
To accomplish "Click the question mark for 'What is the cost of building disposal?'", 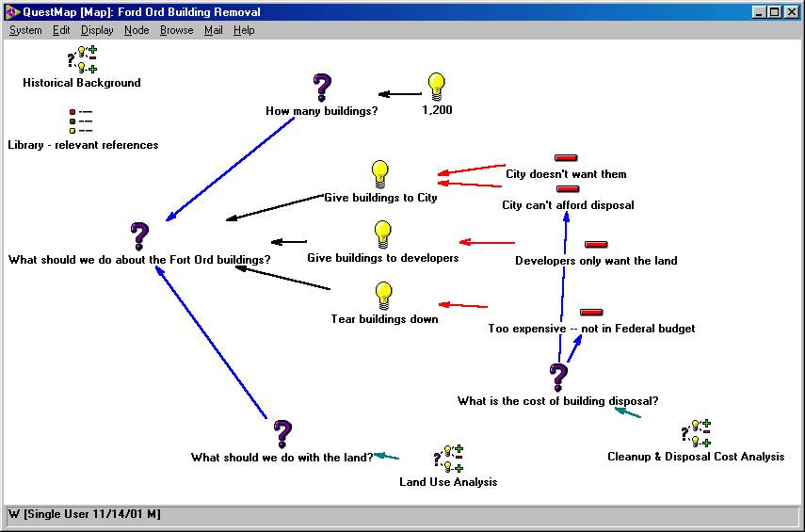I will coord(558,378).
